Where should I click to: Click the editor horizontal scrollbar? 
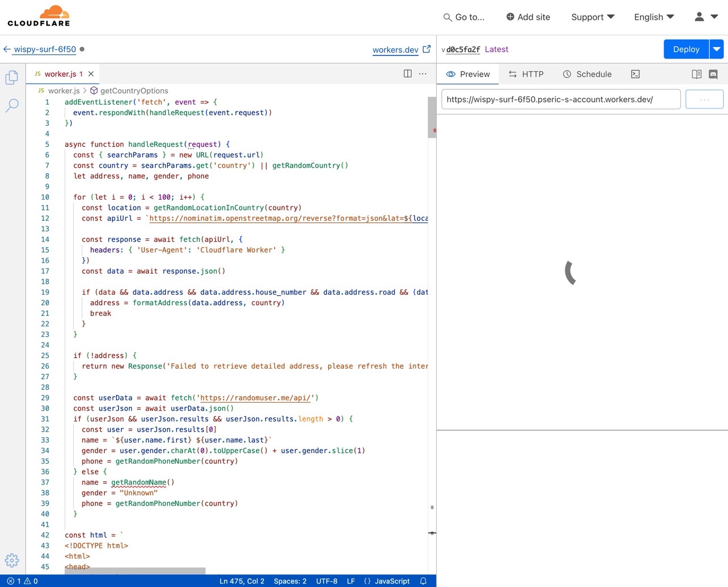135,571
